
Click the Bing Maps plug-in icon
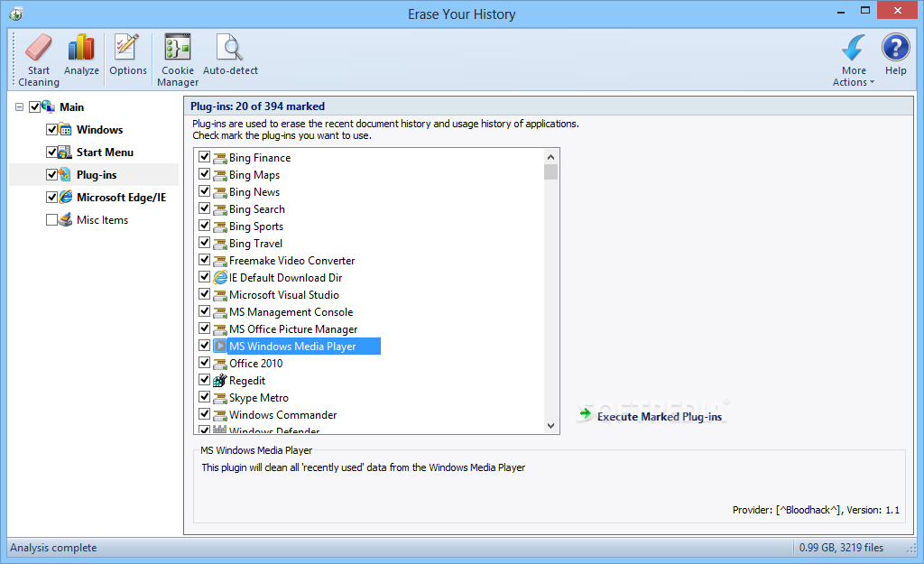[x=220, y=175]
